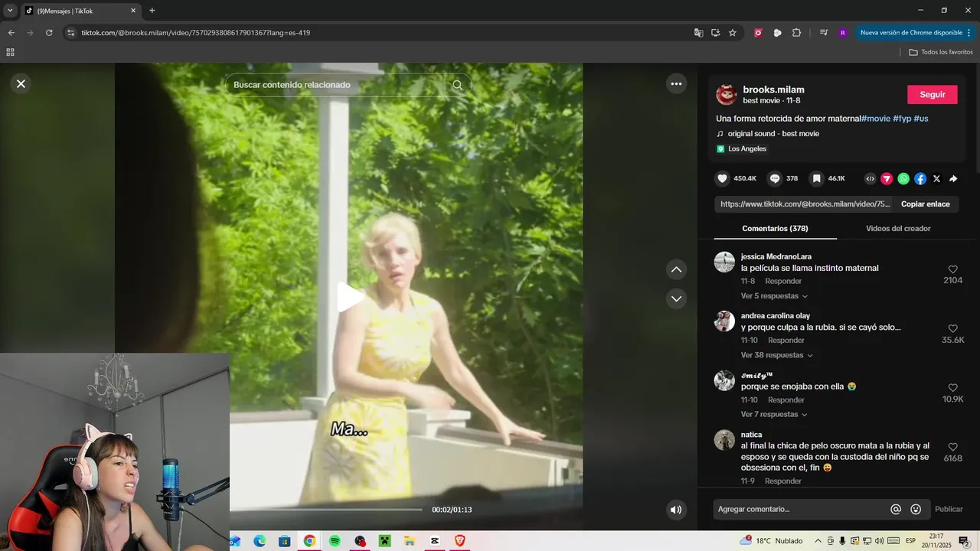Reply to natica's comment
Screen dimensions: 980x551
tap(783, 481)
